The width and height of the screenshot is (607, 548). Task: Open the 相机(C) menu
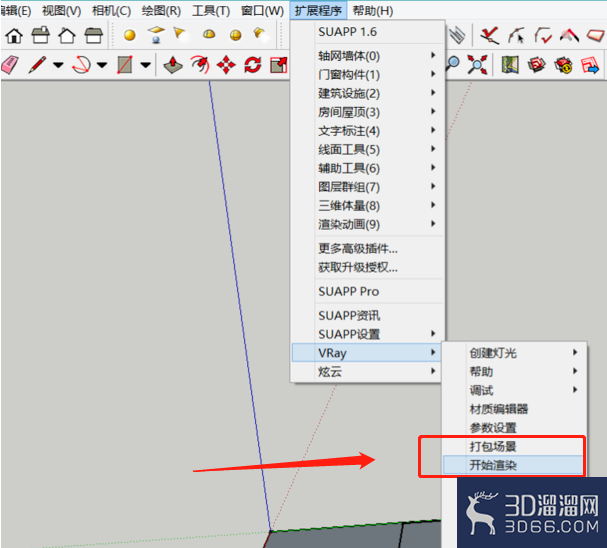coord(111,10)
